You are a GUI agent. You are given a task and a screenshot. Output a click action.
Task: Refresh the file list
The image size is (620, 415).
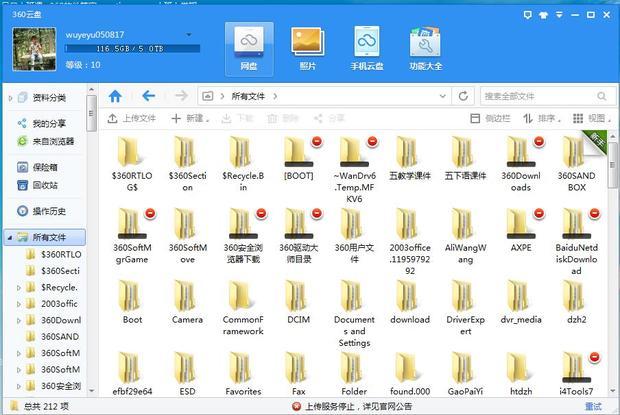point(463,96)
